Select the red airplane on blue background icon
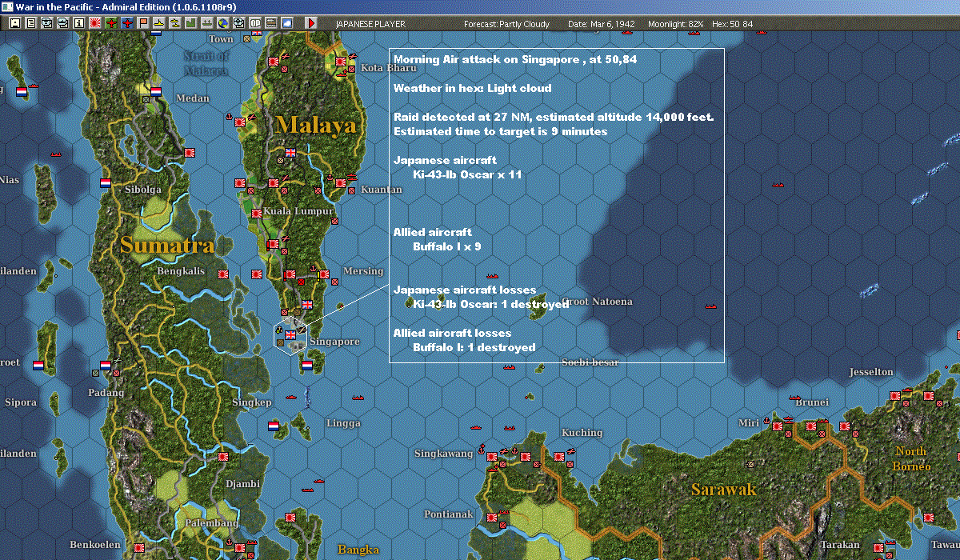The width and height of the screenshot is (960, 560). point(128,23)
